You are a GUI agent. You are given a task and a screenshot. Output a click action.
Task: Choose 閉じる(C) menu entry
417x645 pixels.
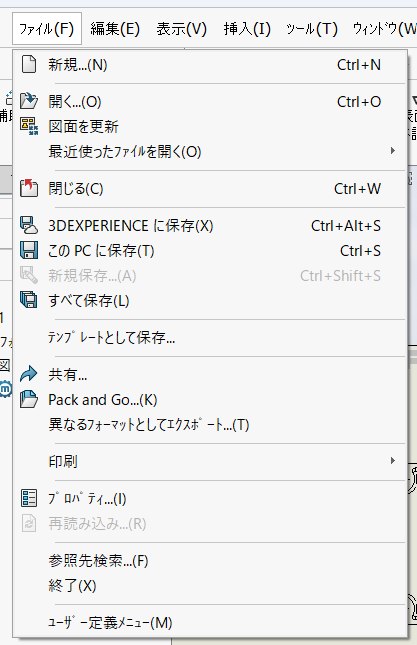(210, 189)
